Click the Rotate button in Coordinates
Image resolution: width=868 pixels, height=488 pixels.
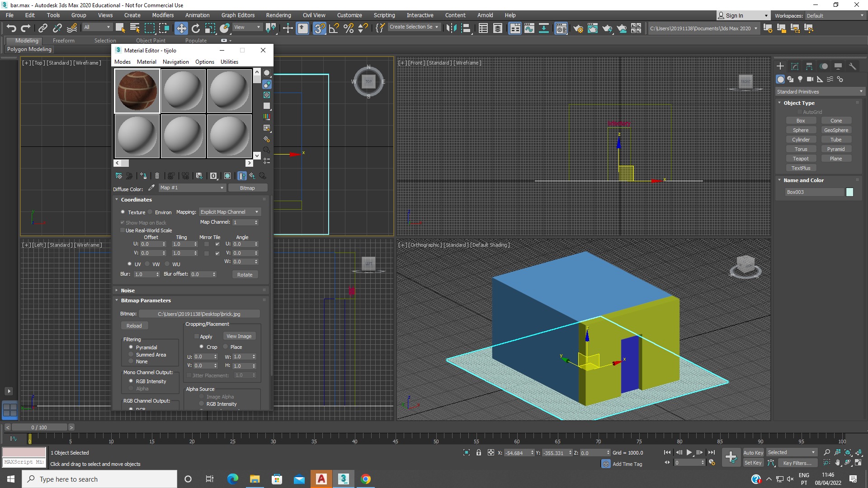point(245,275)
